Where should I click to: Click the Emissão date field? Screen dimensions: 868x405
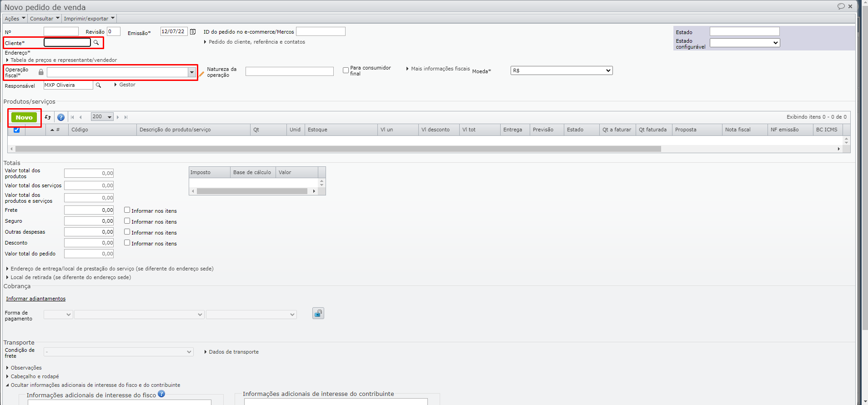click(174, 31)
